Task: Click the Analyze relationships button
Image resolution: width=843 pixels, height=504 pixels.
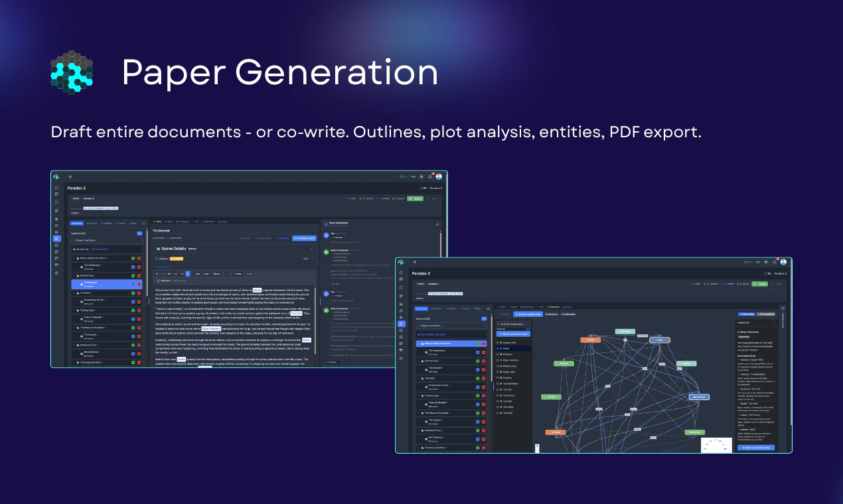Action: [528, 314]
